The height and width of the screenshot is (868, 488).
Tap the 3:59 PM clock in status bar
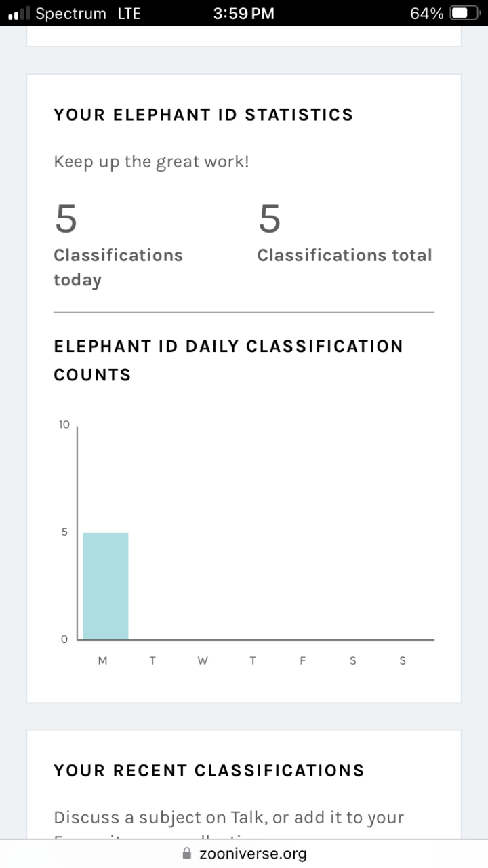coord(244,14)
